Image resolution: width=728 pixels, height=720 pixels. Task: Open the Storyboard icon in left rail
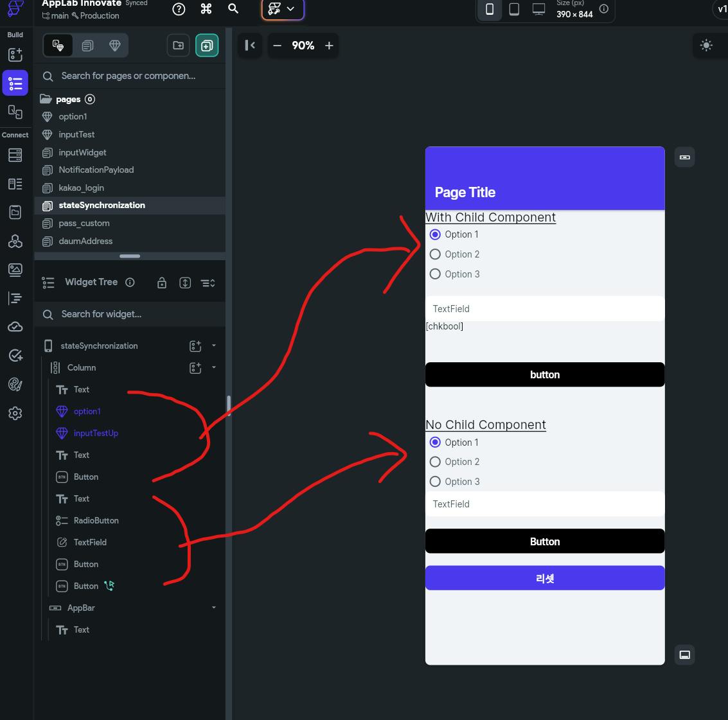point(15,112)
